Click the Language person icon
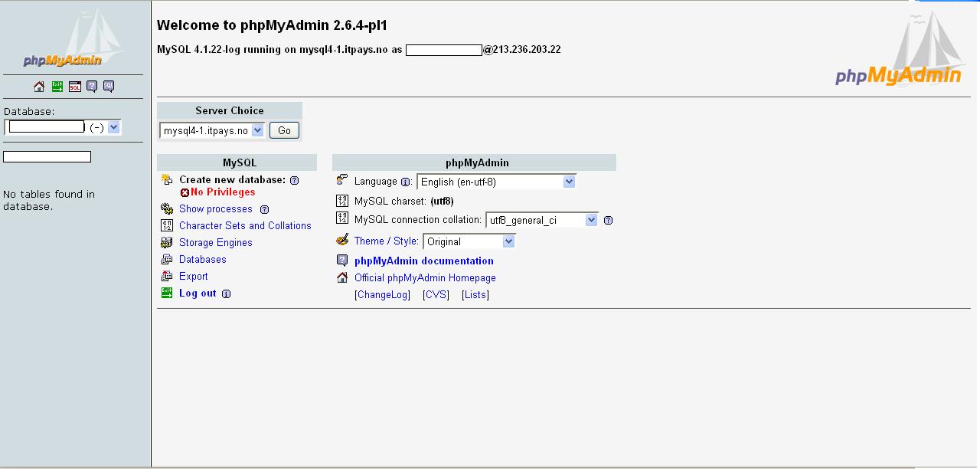Viewport: 980px width, 469px height. coord(342,180)
